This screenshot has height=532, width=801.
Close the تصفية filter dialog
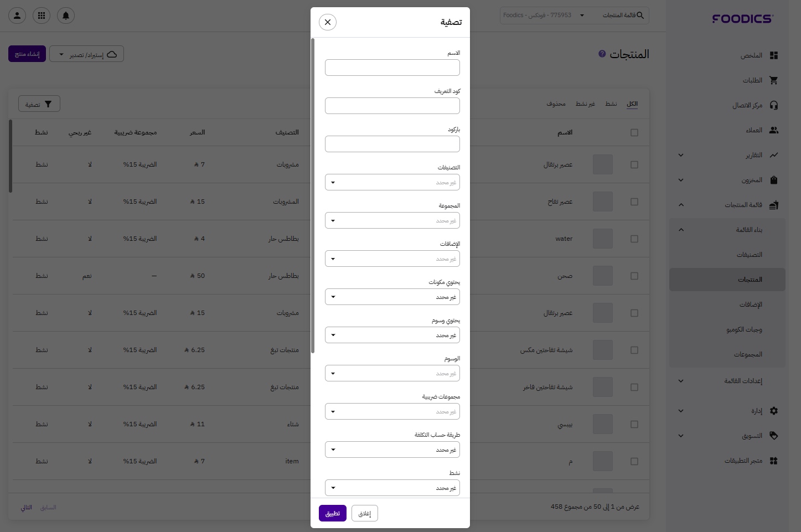[328, 22]
